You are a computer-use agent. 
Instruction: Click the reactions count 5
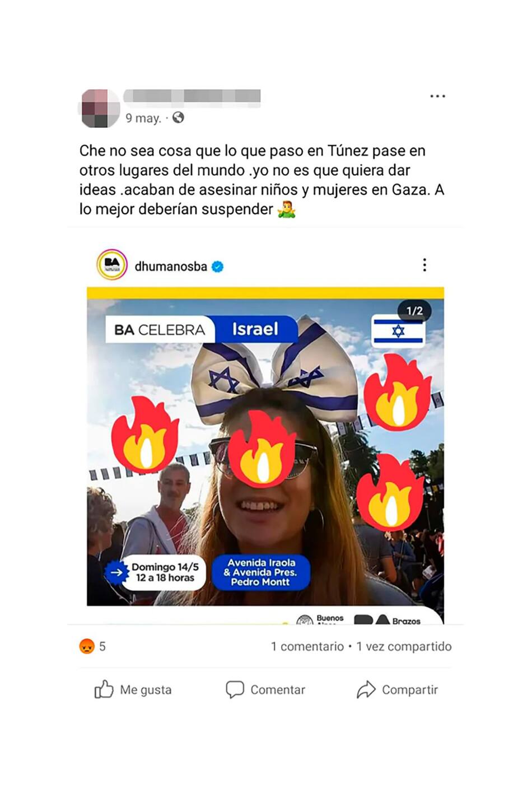(x=102, y=646)
